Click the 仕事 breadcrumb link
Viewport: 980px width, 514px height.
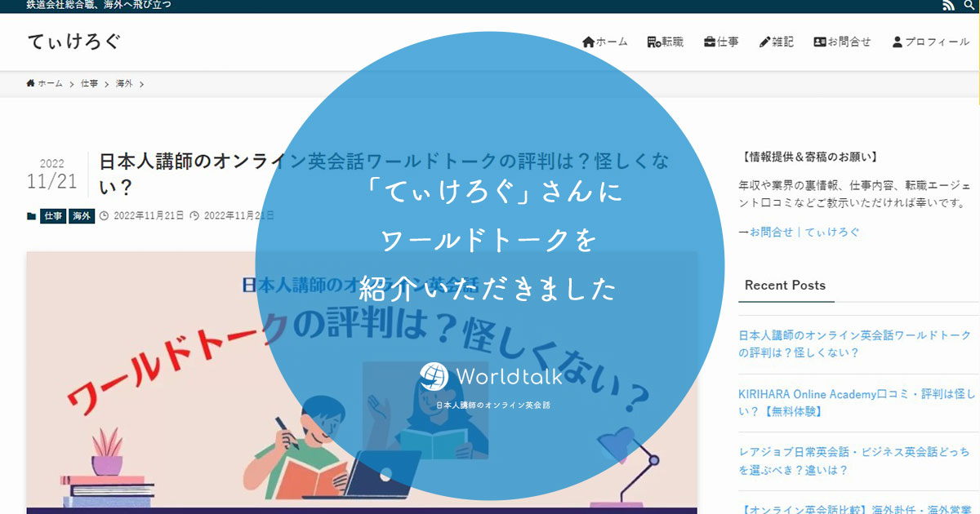89,83
